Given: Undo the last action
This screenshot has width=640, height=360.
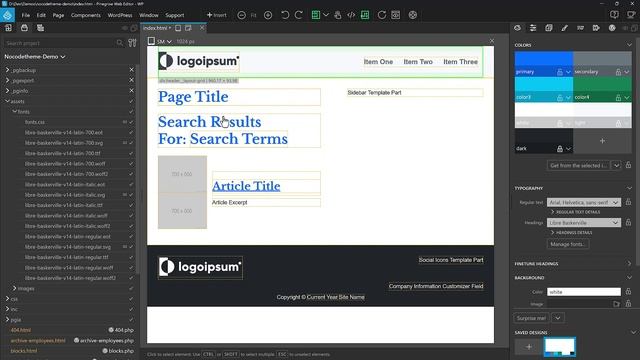Looking at the screenshot, I should pyautogui.click(x=285, y=15).
